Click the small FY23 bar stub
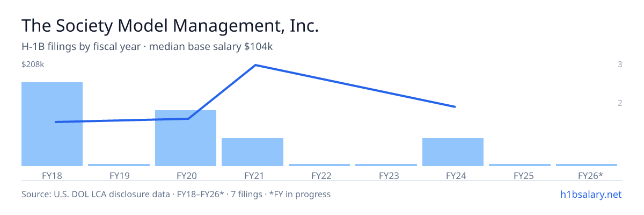The image size is (644, 215). click(x=386, y=165)
